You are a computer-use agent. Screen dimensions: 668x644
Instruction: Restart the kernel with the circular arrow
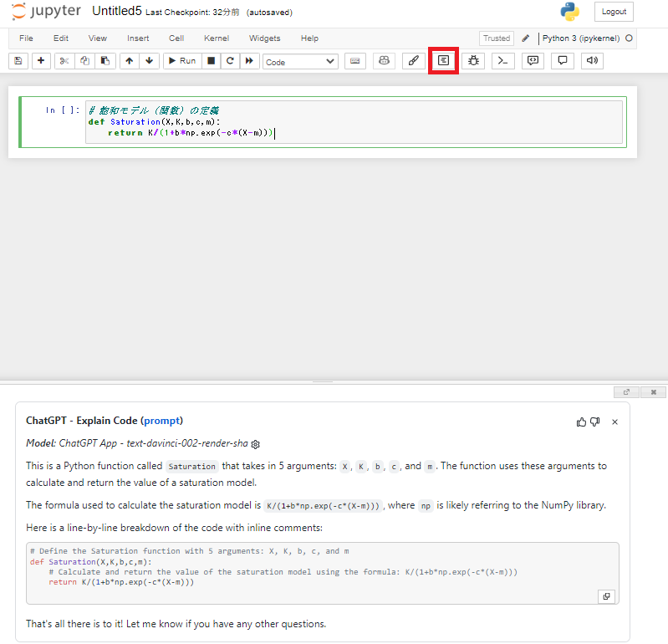point(229,61)
